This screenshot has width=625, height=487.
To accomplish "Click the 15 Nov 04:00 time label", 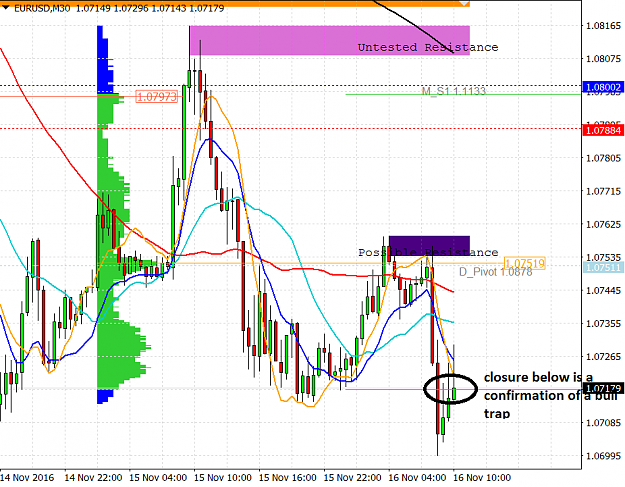I will (158, 477).
